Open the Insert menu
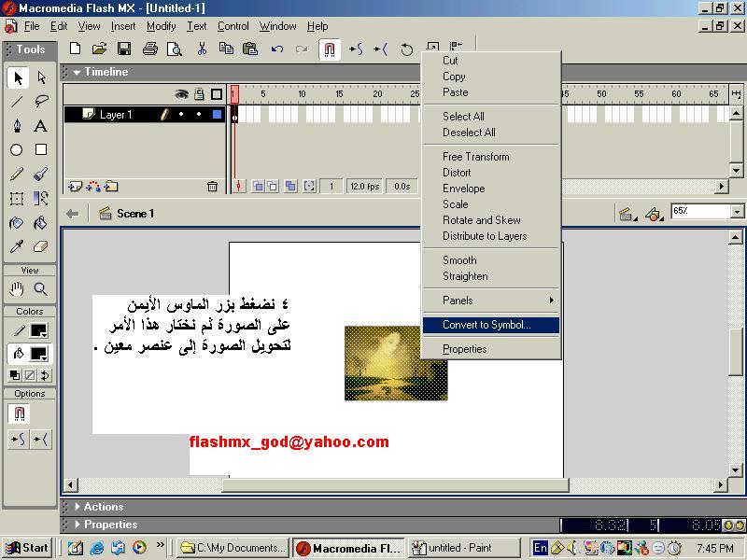The width and height of the screenshot is (747, 560). coord(123,26)
